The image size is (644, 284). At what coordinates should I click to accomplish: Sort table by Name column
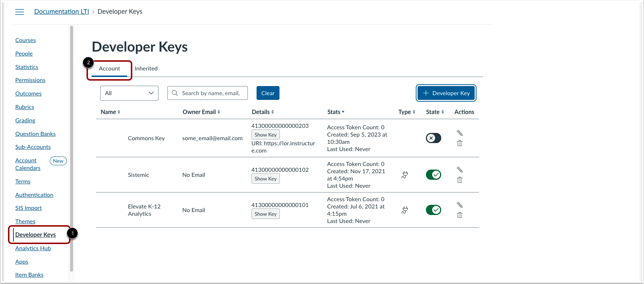click(x=110, y=112)
